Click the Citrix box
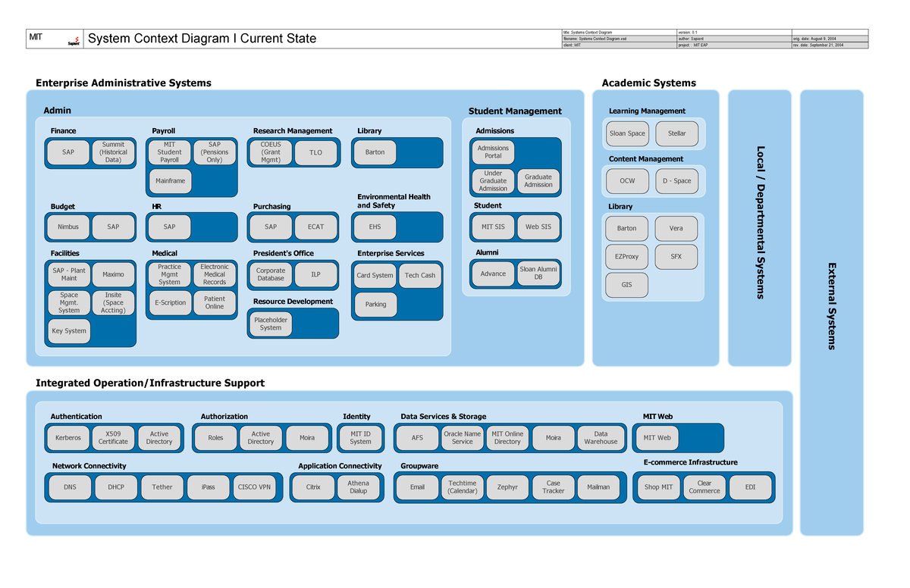Viewport: 910px width, 588px height. point(313,487)
